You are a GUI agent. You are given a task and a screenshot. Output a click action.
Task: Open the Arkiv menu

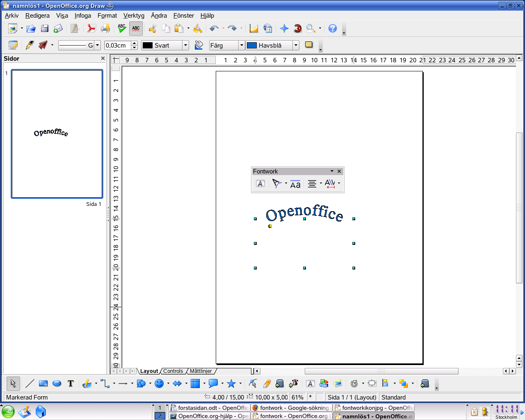11,16
